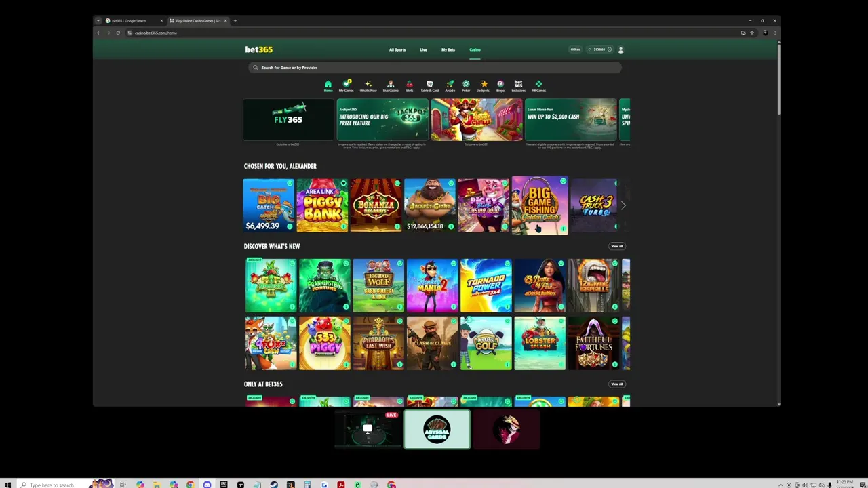Launch the Cash Truck 3 Turbo game
This screenshot has height=488, width=868.
[595, 205]
